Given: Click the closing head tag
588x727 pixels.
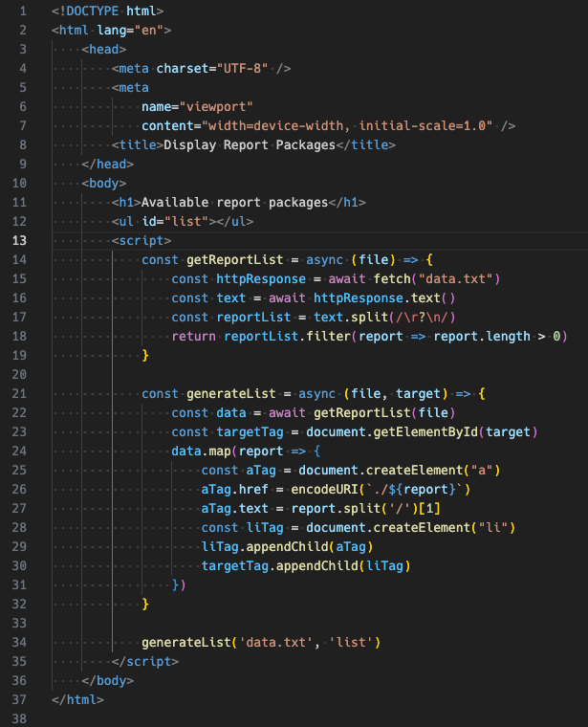Looking at the screenshot, I should click(107, 165).
